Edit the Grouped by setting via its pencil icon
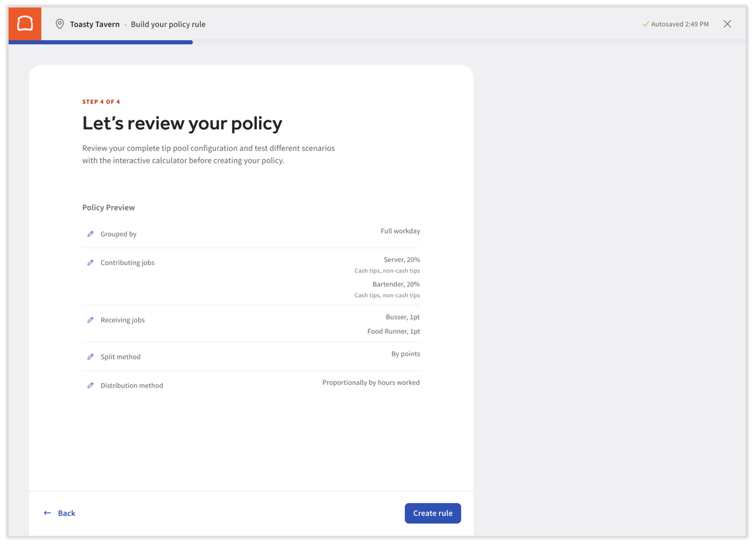 coord(90,234)
